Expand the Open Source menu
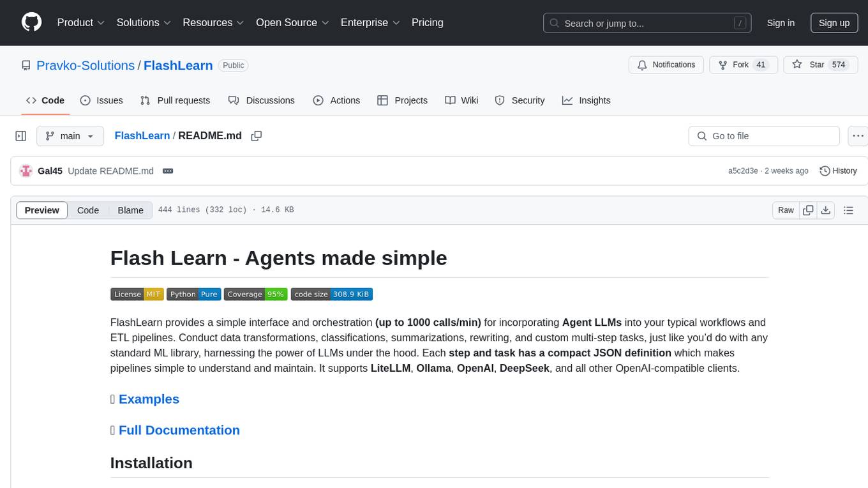The image size is (868, 488). click(x=292, y=22)
